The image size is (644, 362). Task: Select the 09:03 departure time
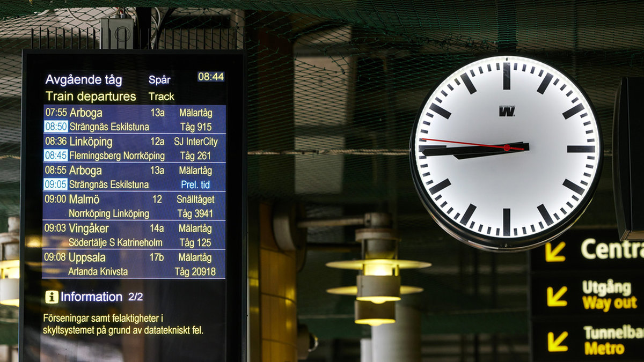click(x=55, y=228)
